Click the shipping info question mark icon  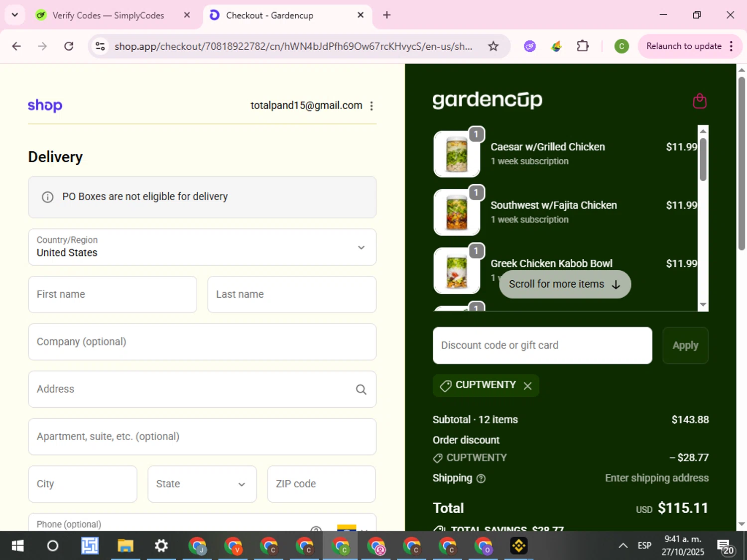pyautogui.click(x=481, y=478)
